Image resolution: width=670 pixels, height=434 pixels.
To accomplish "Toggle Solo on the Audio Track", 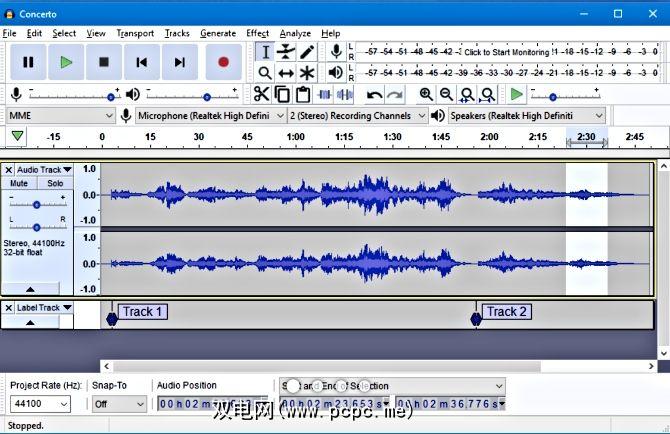I will pos(55,184).
